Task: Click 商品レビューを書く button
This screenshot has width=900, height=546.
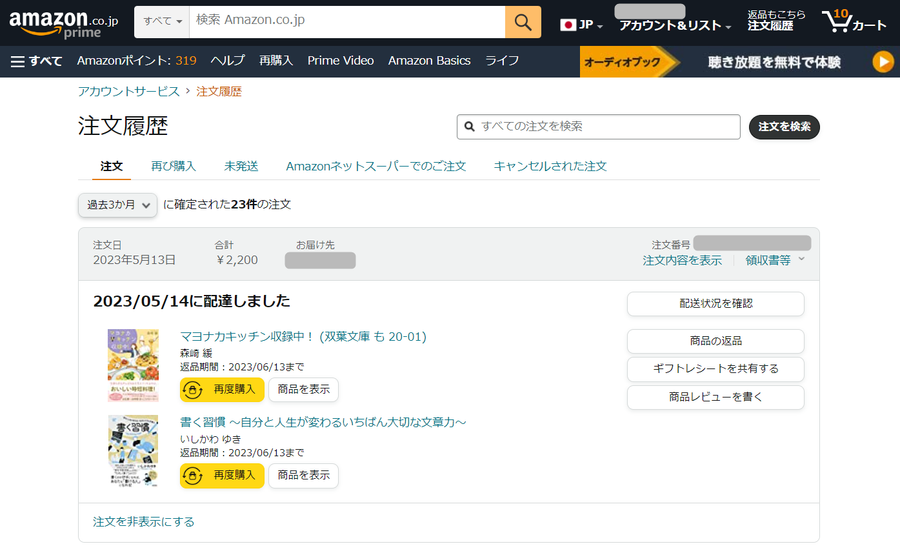Action: click(716, 397)
